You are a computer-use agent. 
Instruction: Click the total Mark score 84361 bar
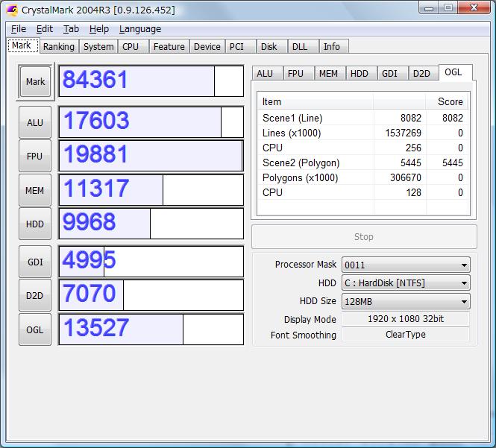click(151, 81)
